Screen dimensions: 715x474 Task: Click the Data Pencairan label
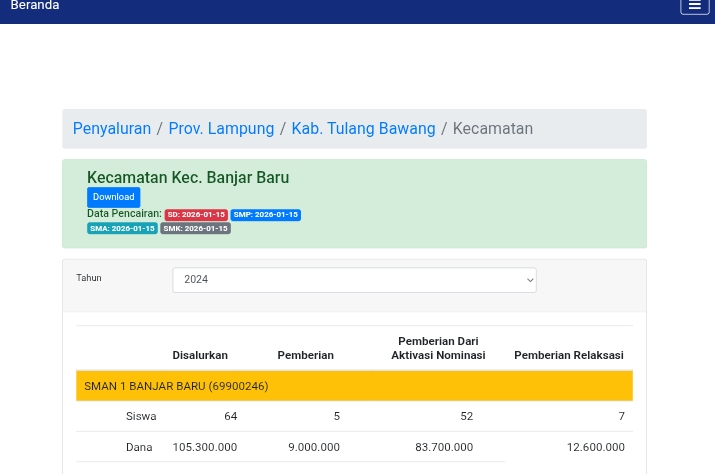click(124, 214)
